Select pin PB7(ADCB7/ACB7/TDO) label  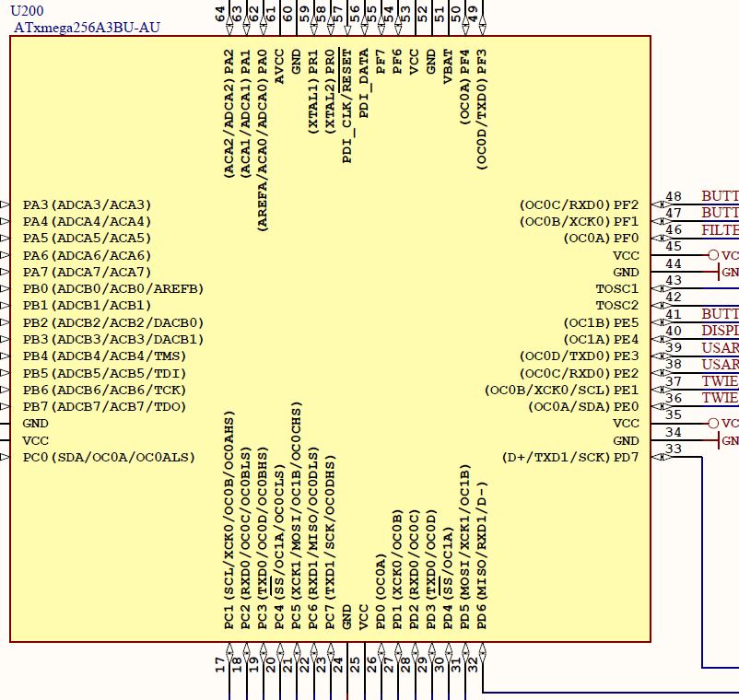[105, 406]
